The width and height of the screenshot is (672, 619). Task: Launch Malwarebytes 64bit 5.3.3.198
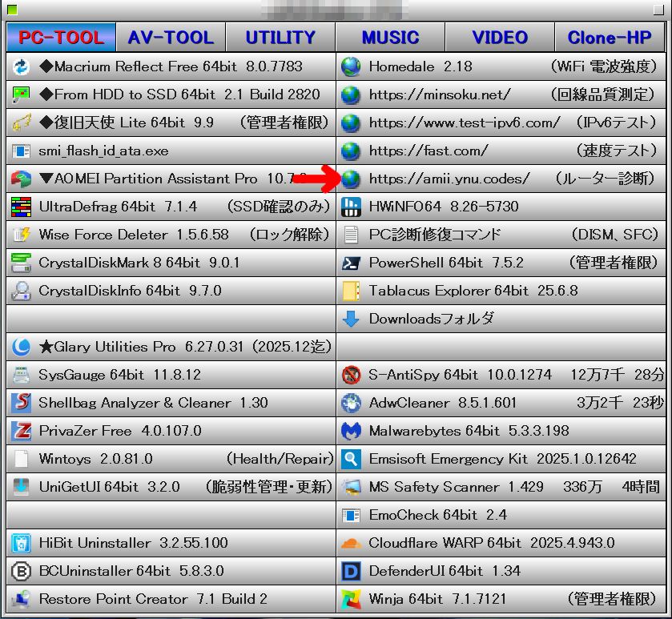pos(501,431)
